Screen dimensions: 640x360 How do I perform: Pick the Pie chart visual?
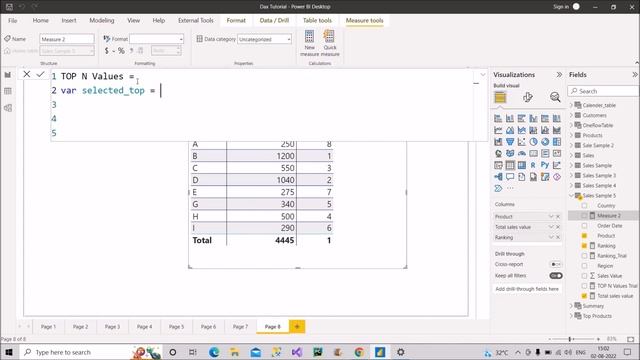533,142
